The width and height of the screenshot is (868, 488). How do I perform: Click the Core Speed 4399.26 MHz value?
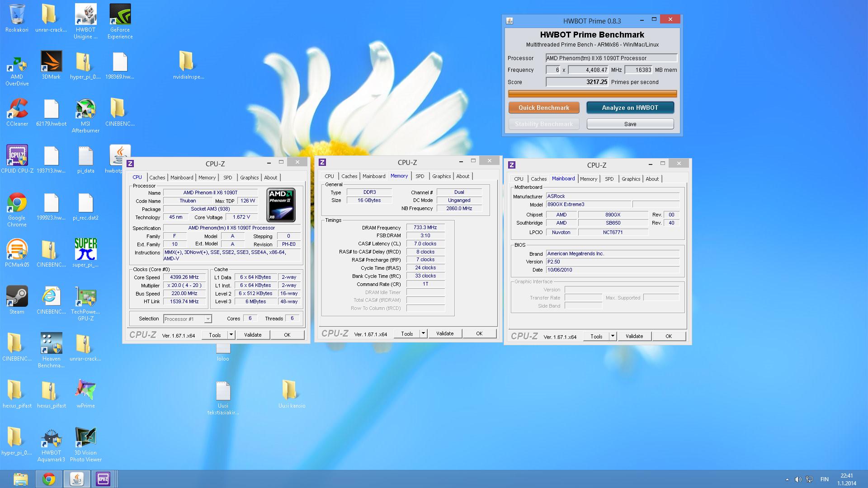tap(184, 277)
